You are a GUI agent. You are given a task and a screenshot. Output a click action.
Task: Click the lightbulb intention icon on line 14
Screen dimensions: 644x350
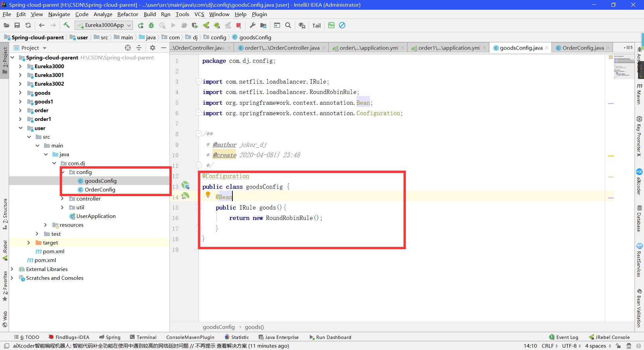[208, 194]
